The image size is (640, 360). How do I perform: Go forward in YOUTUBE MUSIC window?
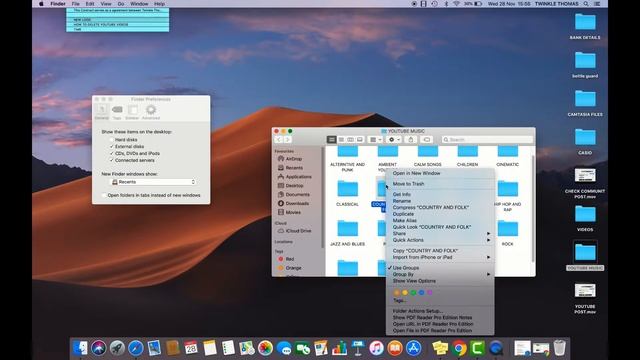tap(288, 140)
